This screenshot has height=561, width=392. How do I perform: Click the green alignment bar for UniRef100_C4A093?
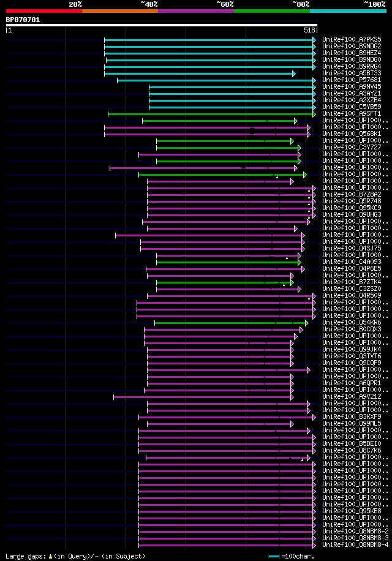point(228,263)
